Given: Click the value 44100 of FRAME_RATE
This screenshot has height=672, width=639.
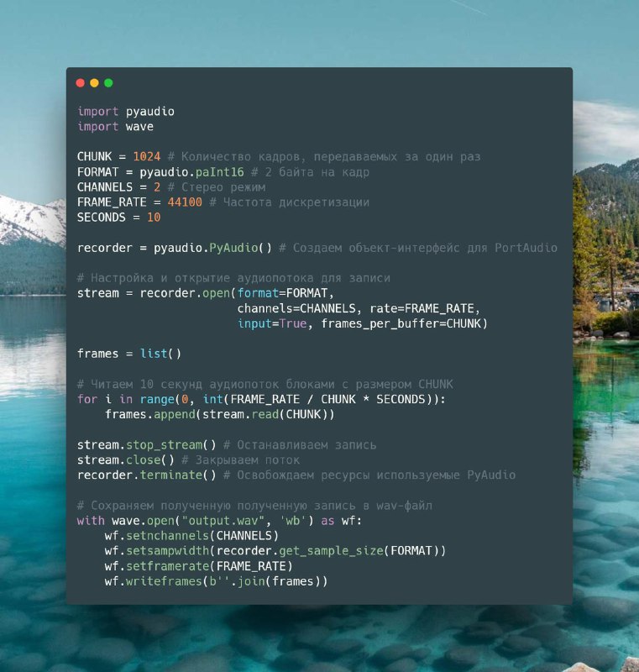Looking at the screenshot, I should pos(185,202).
